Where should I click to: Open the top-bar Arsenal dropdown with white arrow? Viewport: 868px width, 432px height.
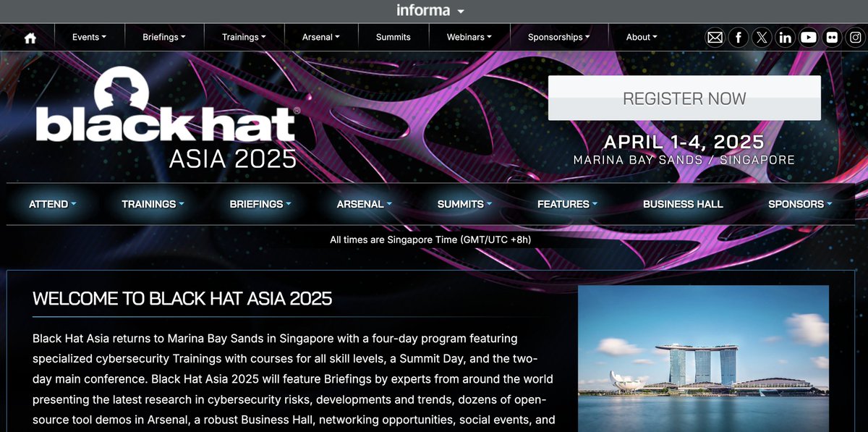[x=320, y=37]
